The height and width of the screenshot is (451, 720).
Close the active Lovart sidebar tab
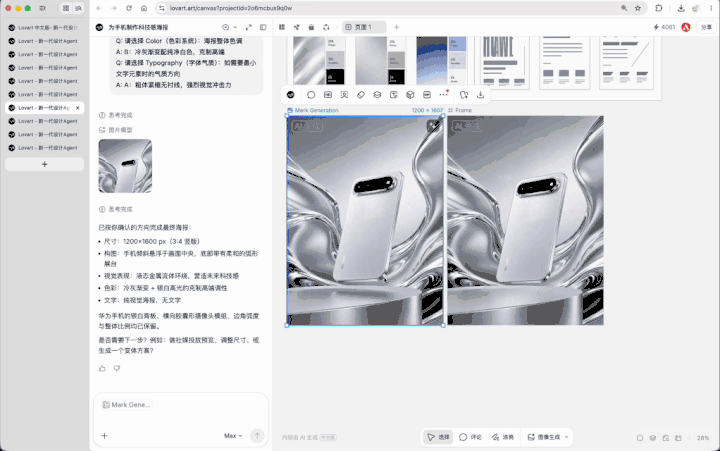pos(78,108)
